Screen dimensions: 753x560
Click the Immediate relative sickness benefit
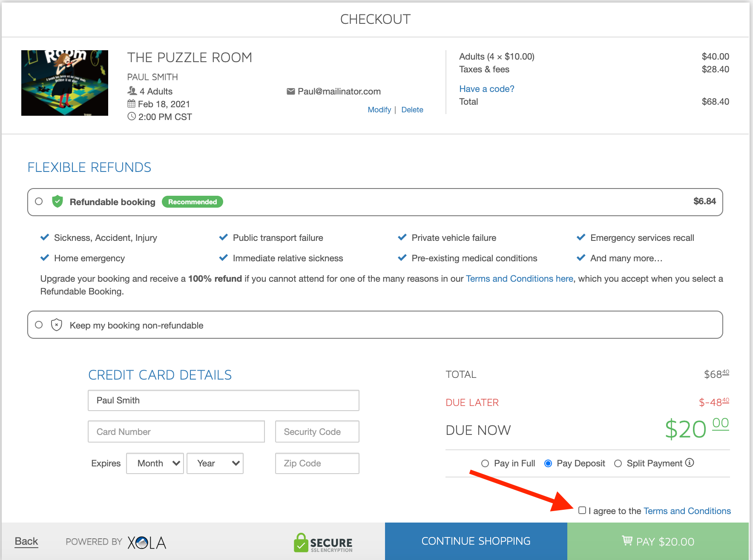pos(288,258)
